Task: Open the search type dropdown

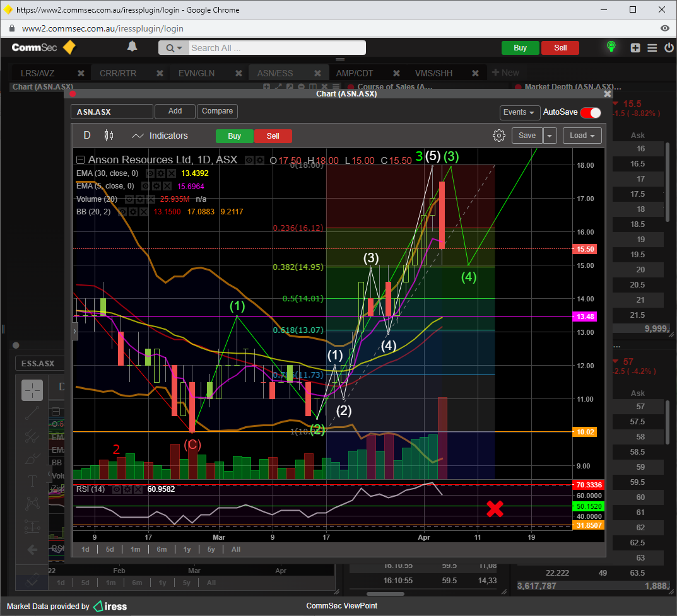Action: point(174,48)
